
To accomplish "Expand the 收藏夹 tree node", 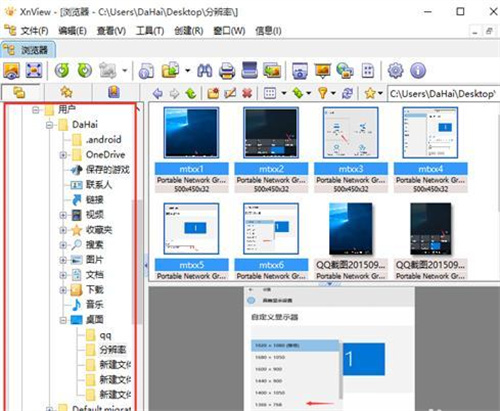I will pyautogui.click(x=63, y=230).
